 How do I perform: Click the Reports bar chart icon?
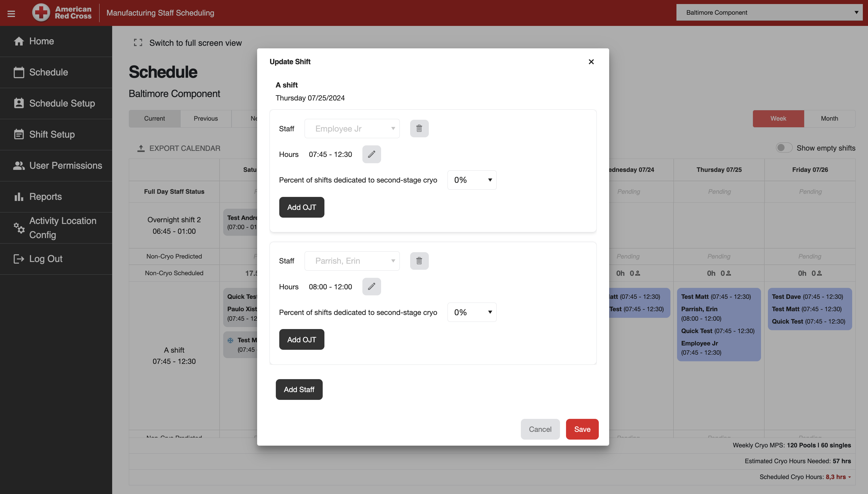[19, 196]
